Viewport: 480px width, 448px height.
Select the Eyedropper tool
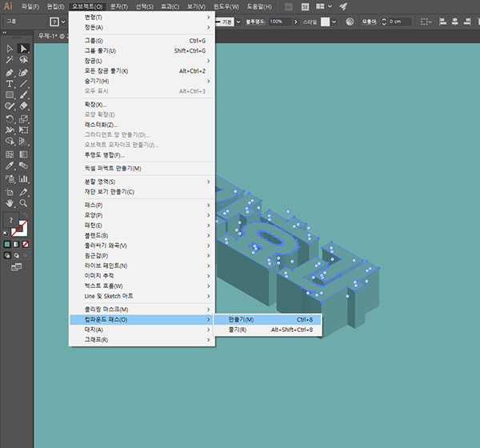tap(10, 166)
